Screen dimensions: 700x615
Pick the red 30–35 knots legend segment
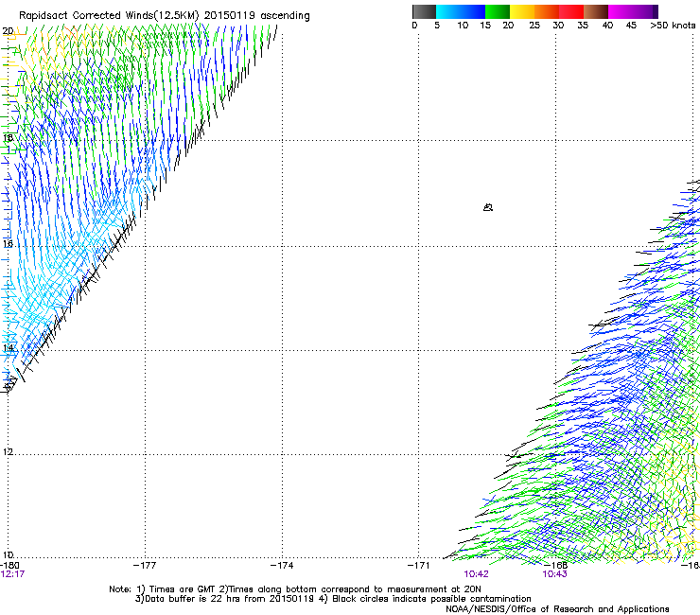point(571,11)
